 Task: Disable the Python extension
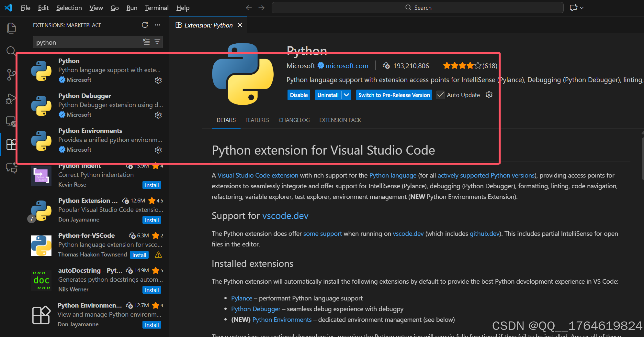(299, 95)
